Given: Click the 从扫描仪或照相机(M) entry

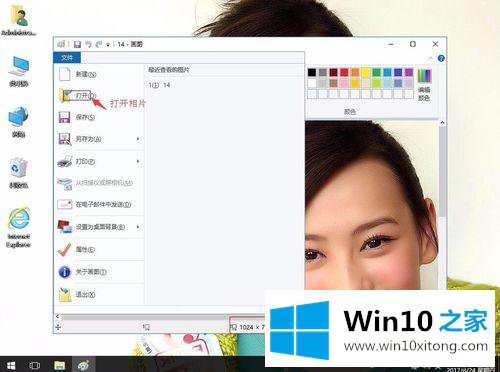Looking at the screenshot, I should point(99,183).
